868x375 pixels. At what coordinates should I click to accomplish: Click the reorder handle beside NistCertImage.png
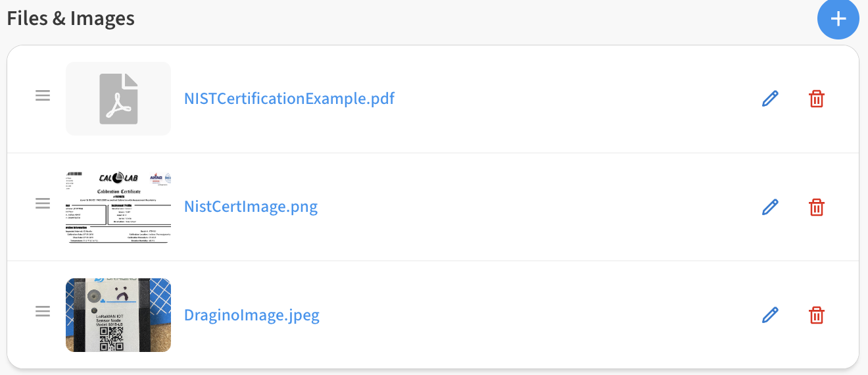[x=43, y=203]
